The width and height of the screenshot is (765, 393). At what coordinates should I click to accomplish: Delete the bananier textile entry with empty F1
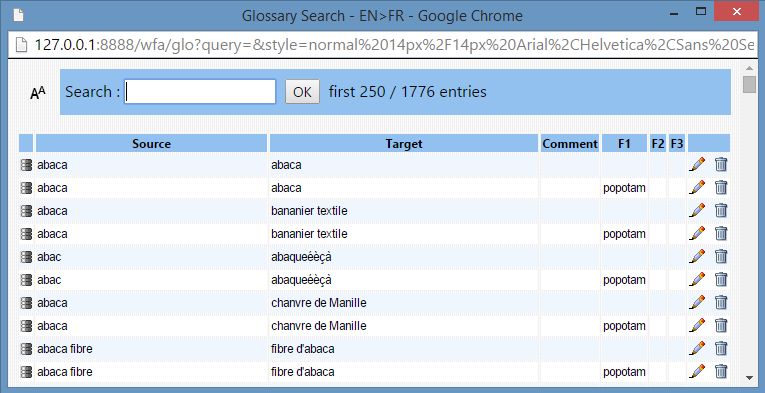point(721,210)
